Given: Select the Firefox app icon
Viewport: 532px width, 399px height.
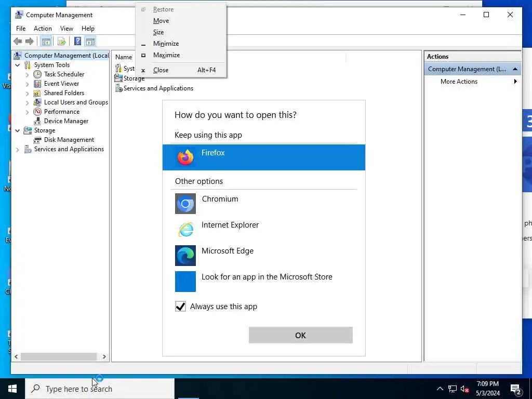Looking at the screenshot, I should click(x=185, y=157).
